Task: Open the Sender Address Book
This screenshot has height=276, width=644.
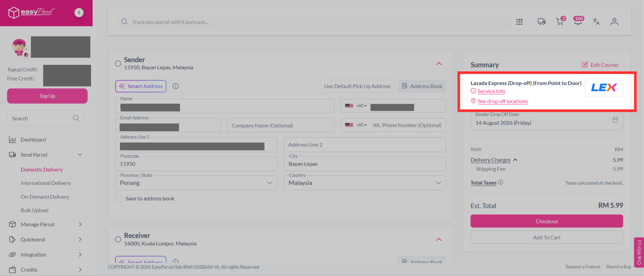Action: click(x=422, y=86)
